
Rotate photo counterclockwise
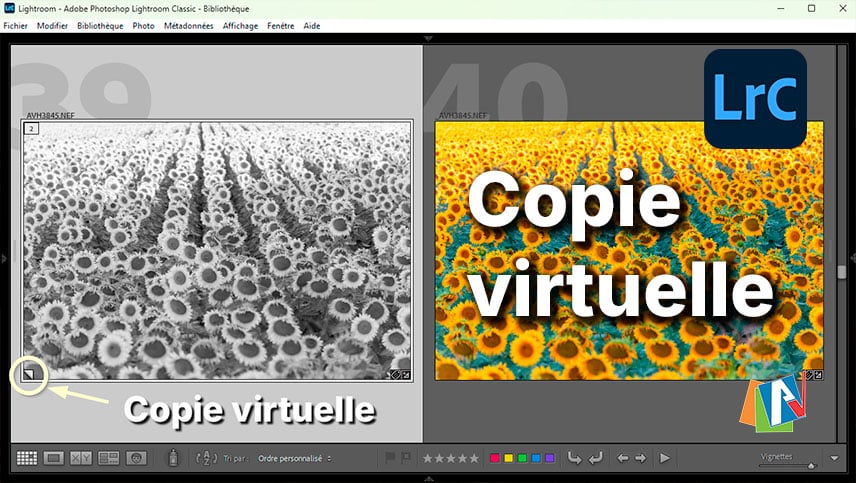tap(574, 458)
